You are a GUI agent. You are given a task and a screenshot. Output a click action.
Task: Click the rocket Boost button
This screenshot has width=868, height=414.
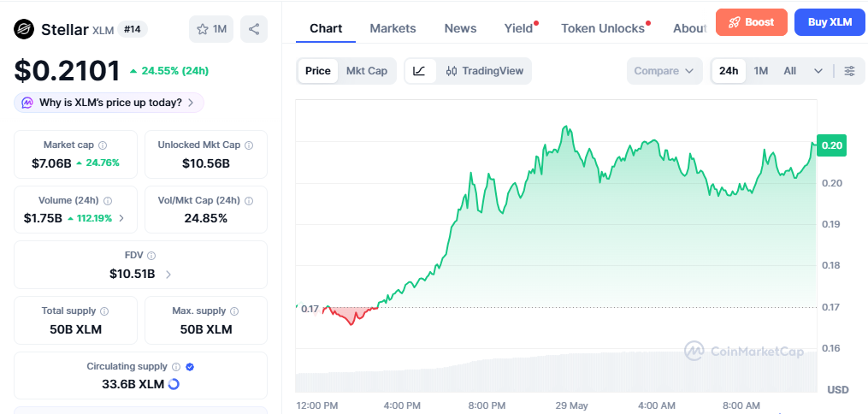pyautogui.click(x=751, y=22)
